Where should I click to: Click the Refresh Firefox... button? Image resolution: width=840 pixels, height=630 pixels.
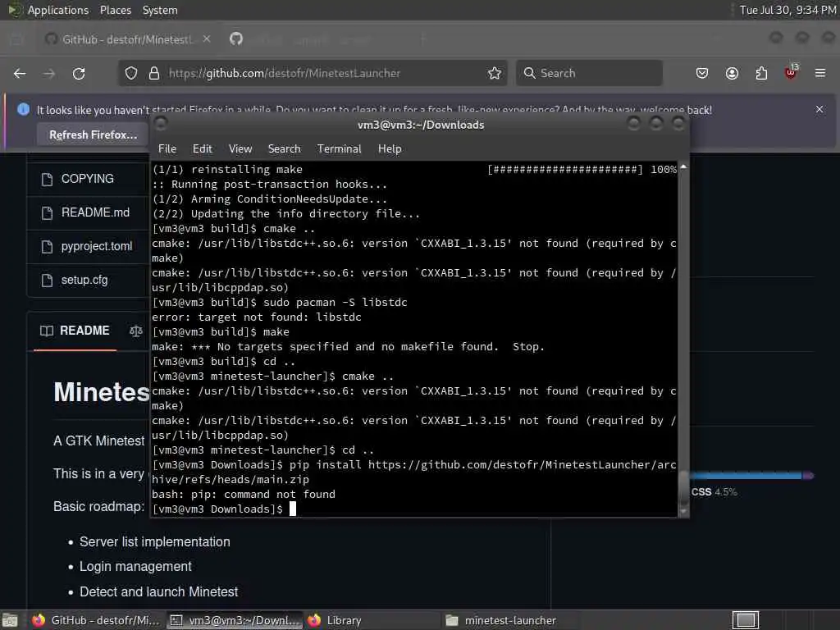click(94, 135)
